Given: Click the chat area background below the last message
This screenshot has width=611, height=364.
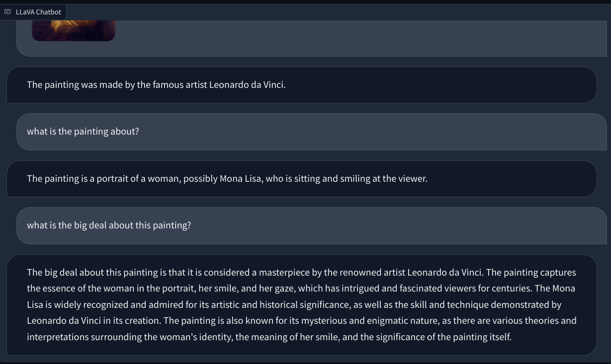Looking at the screenshot, I should (305, 360).
